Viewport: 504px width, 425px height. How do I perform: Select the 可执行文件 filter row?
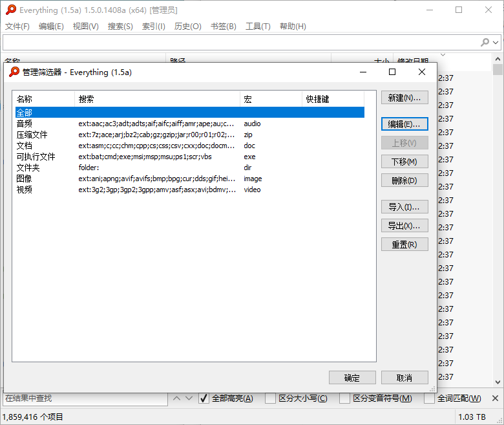(x=189, y=157)
